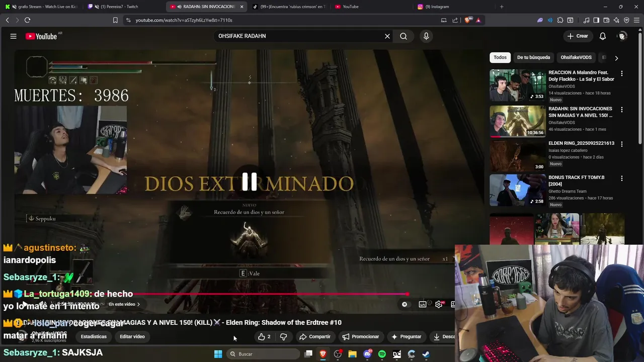
Task: Open the account avatar menu
Action: point(622,36)
